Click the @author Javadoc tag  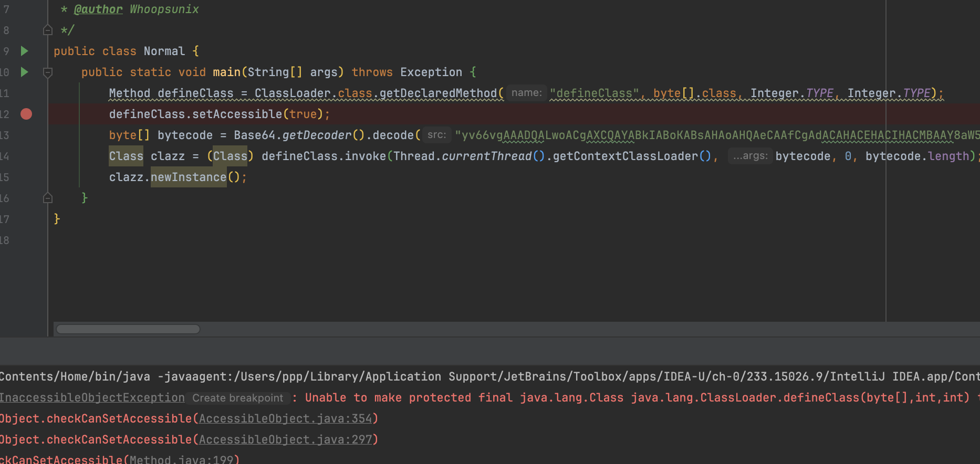(x=98, y=9)
